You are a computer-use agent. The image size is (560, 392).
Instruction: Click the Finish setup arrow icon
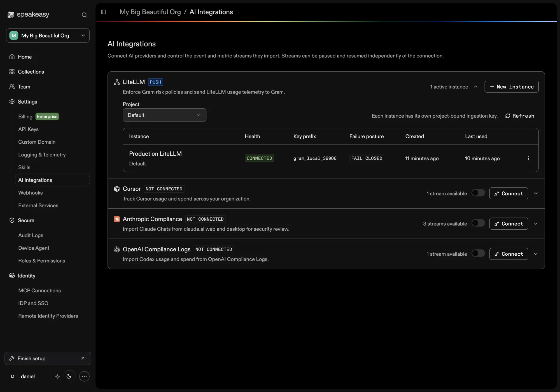tap(83, 358)
